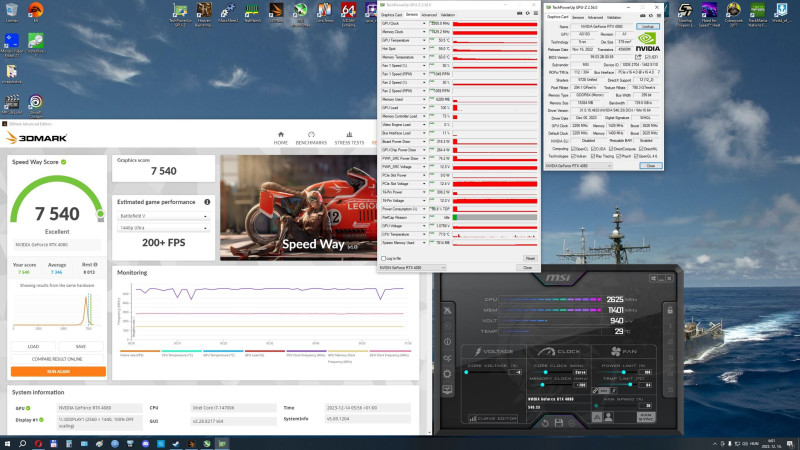Open the GPU Temperature sensor dropdown arrow

point(423,40)
